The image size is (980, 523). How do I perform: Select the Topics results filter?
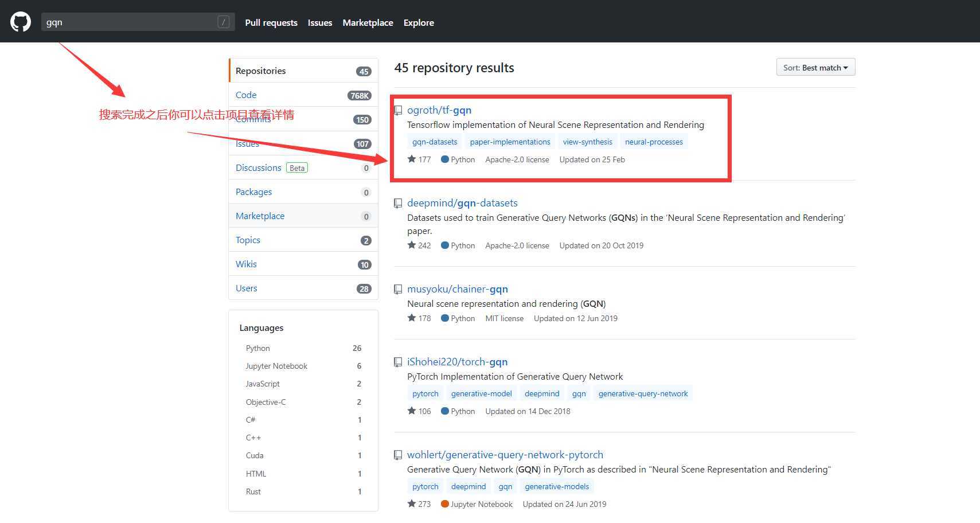pos(303,240)
